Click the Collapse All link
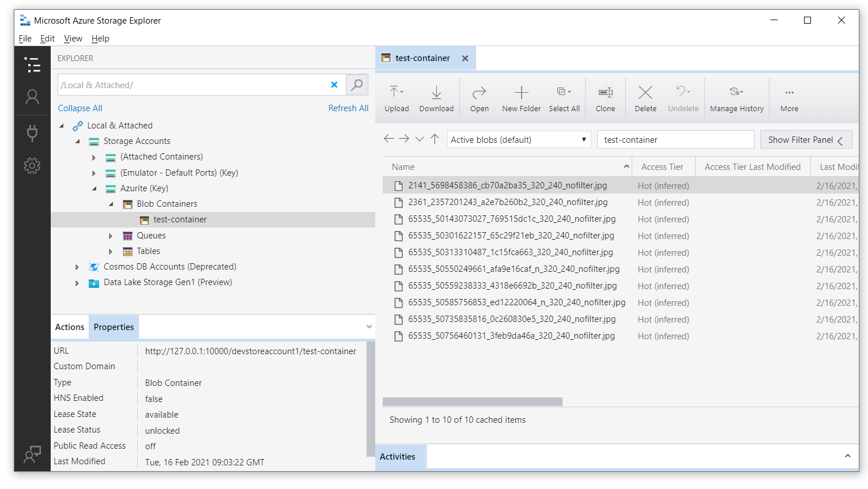 pyautogui.click(x=80, y=108)
